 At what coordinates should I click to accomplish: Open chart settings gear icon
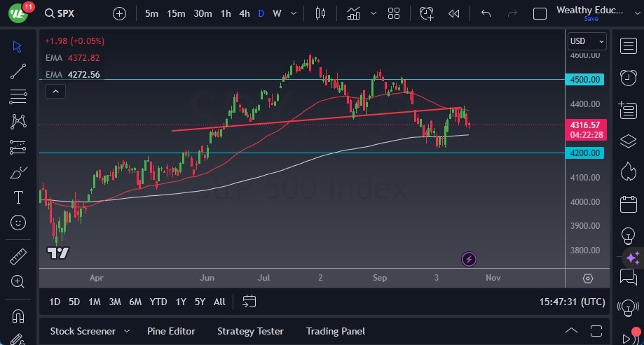[x=587, y=278]
